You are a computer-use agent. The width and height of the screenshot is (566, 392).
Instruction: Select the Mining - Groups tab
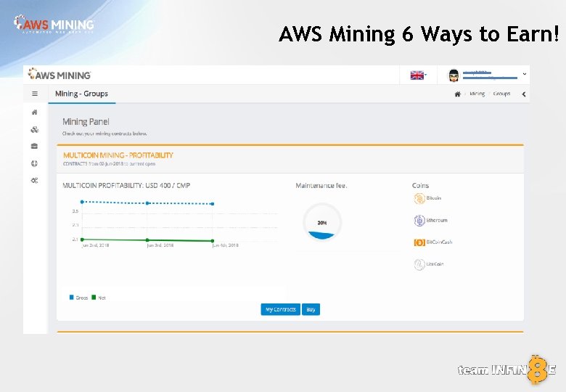[x=81, y=94]
